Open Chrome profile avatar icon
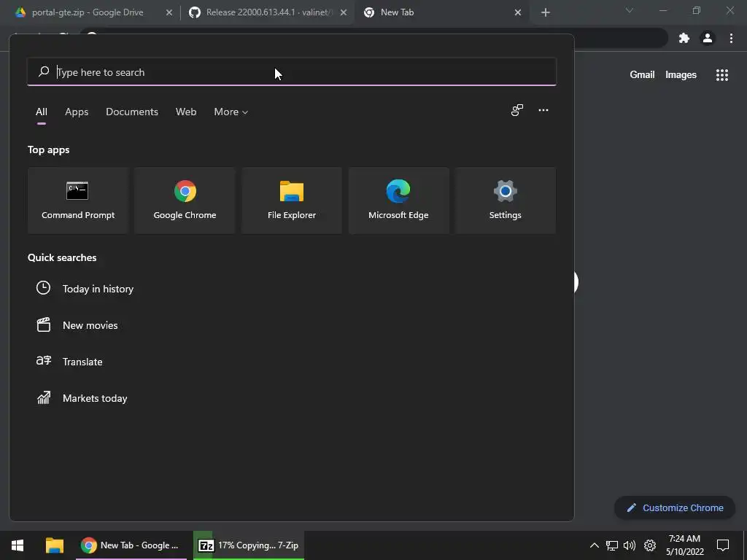The width and height of the screenshot is (747, 560). 708,38
